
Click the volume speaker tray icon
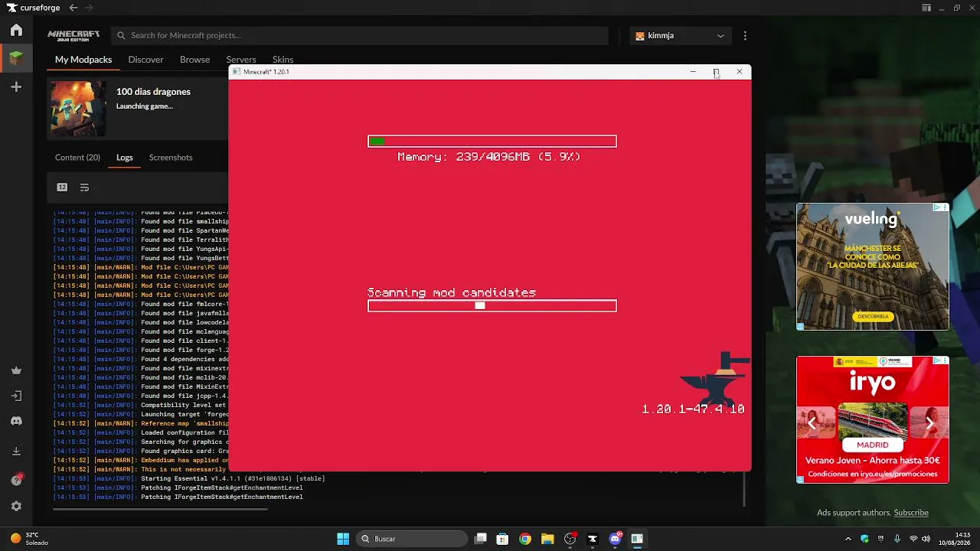[926, 539]
